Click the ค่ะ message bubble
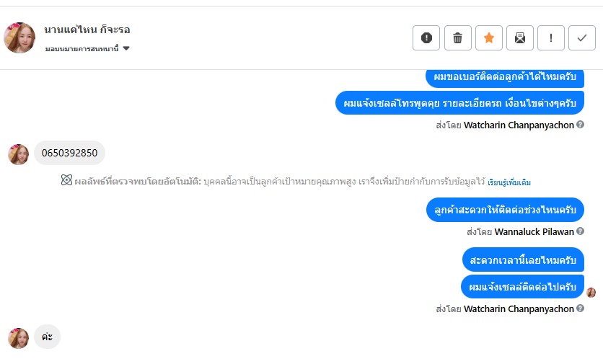This screenshot has width=603, height=364. pos(47,337)
